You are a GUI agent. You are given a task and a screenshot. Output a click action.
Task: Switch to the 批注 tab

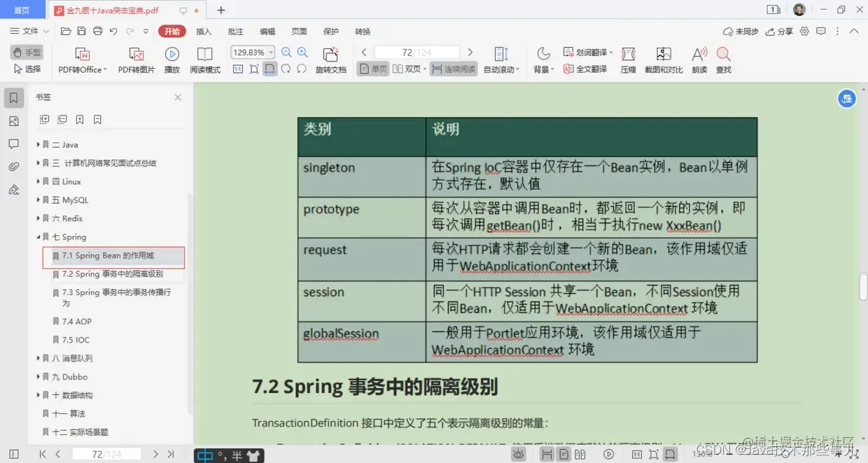tap(236, 32)
